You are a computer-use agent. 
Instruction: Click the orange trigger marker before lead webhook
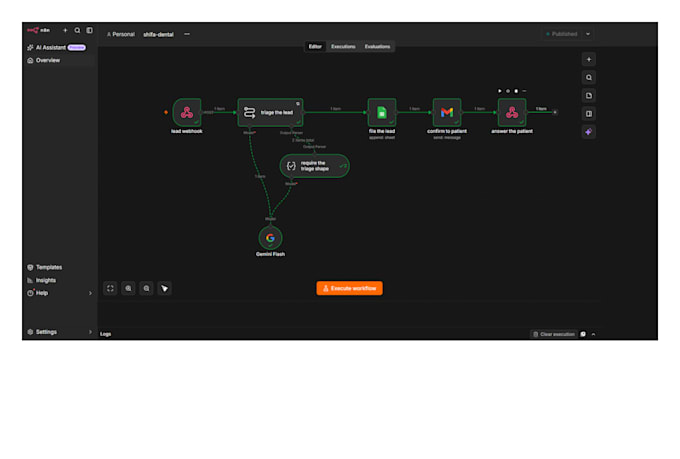(166, 112)
